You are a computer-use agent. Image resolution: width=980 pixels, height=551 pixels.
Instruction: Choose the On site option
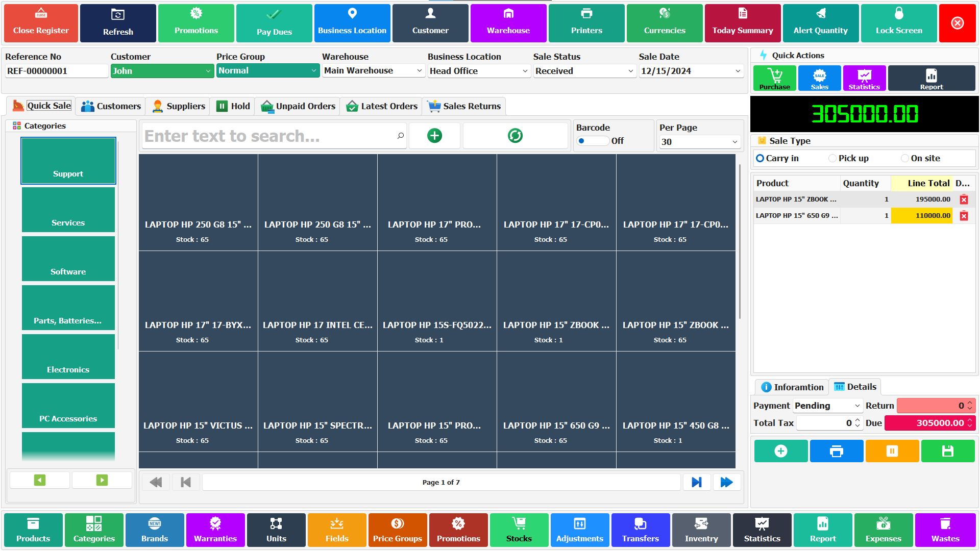click(x=905, y=158)
